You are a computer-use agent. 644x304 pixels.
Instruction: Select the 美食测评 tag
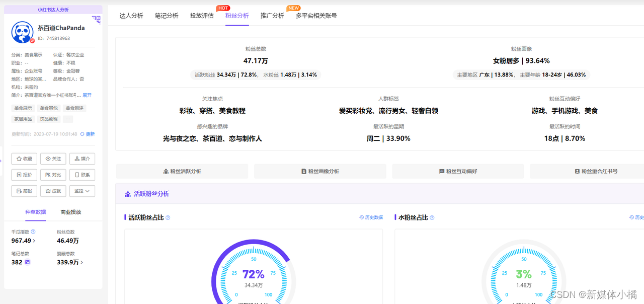pyautogui.click(x=74, y=108)
